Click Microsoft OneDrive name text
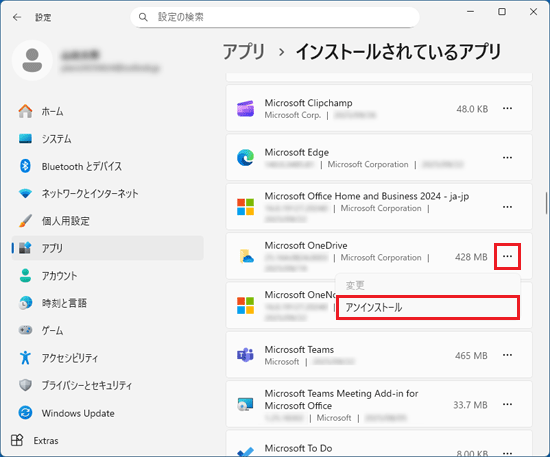 (306, 245)
